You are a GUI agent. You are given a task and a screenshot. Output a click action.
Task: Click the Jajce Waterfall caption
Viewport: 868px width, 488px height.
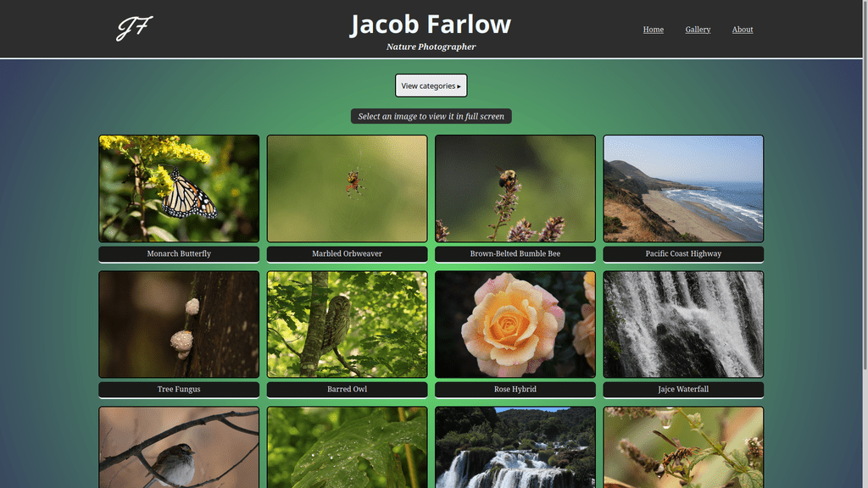pyautogui.click(x=683, y=390)
